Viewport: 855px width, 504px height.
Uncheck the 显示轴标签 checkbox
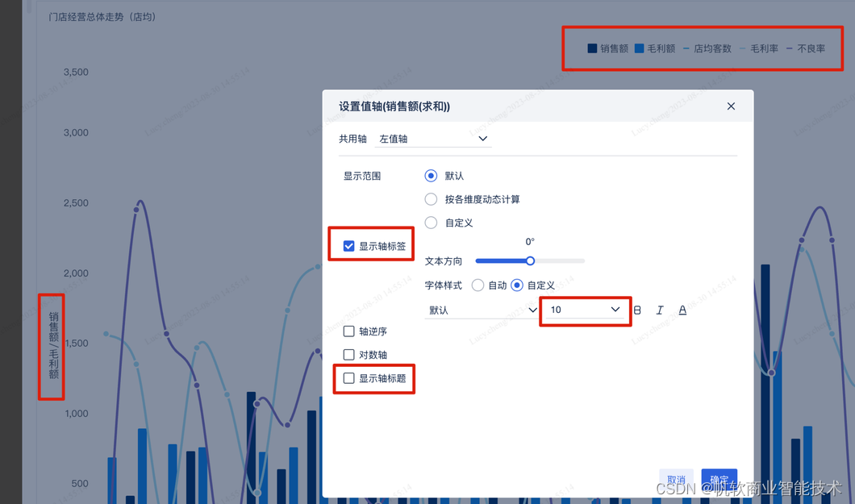pyautogui.click(x=349, y=246)
